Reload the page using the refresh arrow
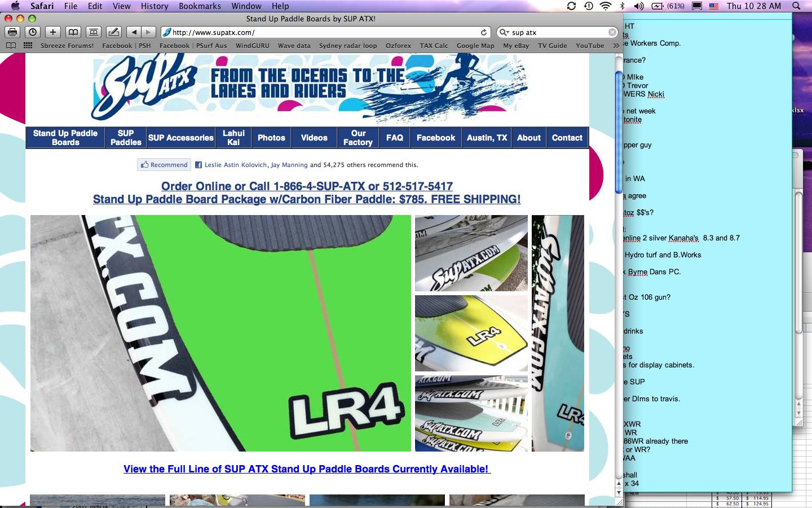The height and width of the screenshot is (508, 812). 483,32
